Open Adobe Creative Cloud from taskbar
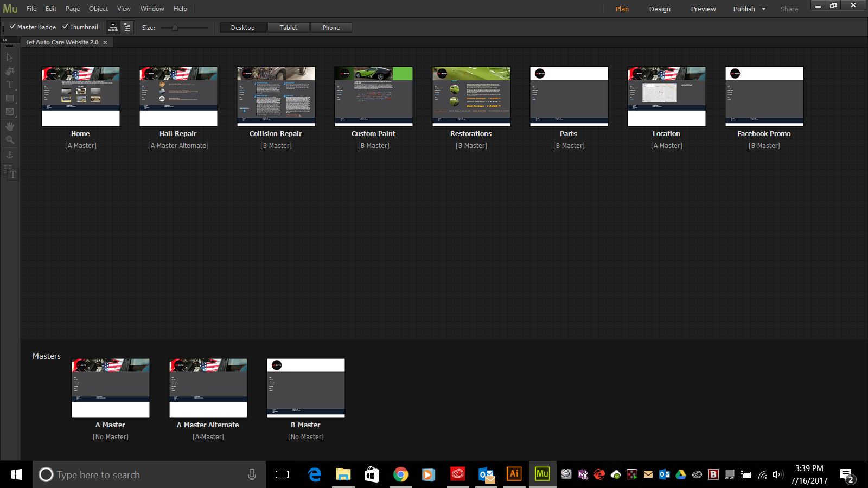The width and height of the screenshot is (868, 488). pyautogui.click(x=457, y=474)
